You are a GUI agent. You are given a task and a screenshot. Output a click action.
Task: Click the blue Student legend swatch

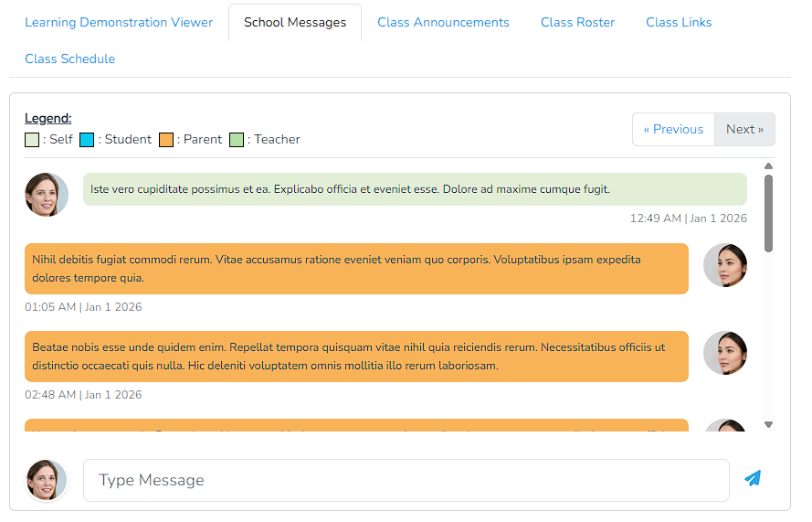(87, 140)
